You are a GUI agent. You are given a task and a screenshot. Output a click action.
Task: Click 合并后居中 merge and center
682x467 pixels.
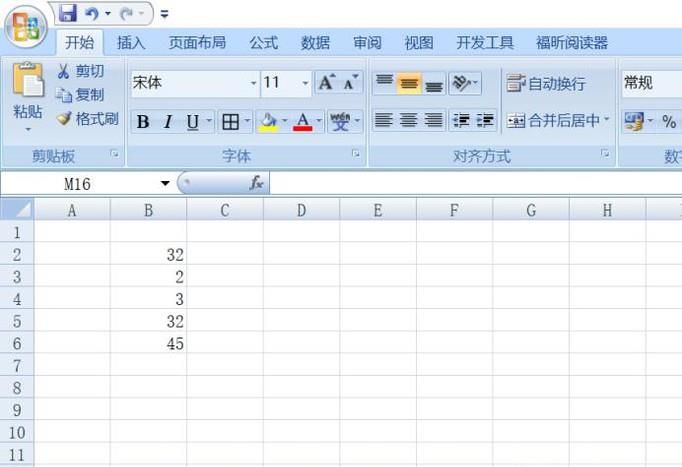553,120
